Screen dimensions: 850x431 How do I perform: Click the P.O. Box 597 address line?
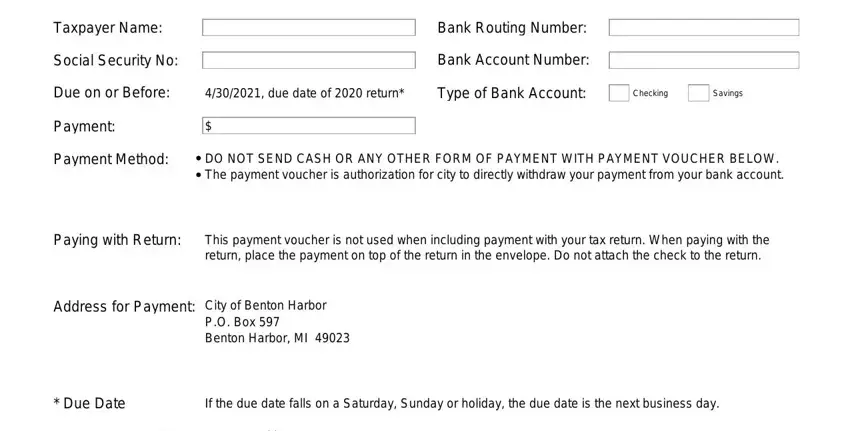pos(242,322)
